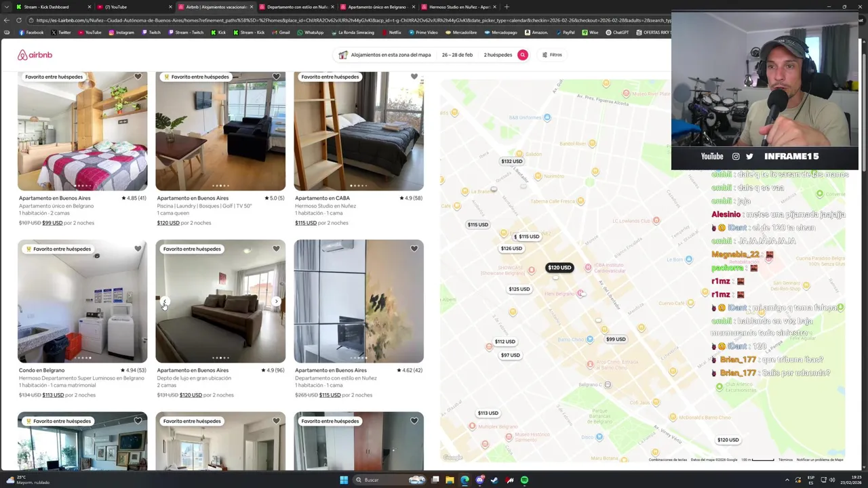Open the Instagram bookmark

[x=121, y=33]
